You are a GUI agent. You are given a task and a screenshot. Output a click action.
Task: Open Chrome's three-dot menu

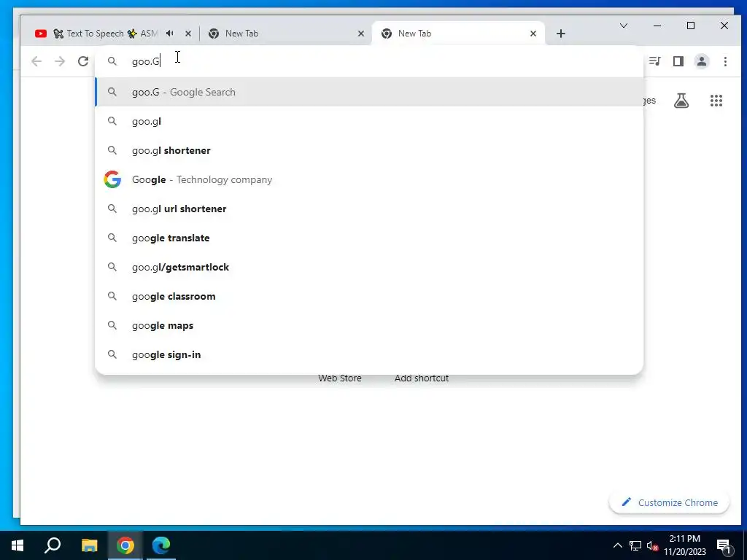[x=725, y=61]
